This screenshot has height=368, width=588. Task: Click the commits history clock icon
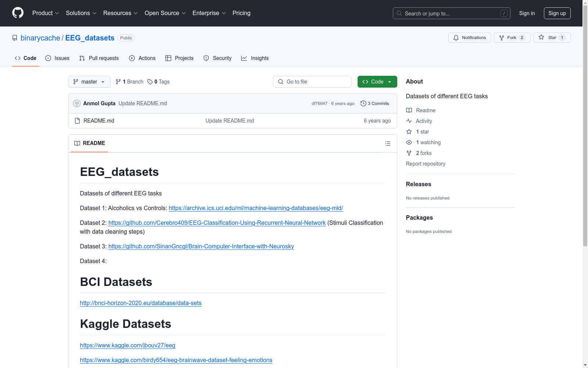(x=363, y=103)
